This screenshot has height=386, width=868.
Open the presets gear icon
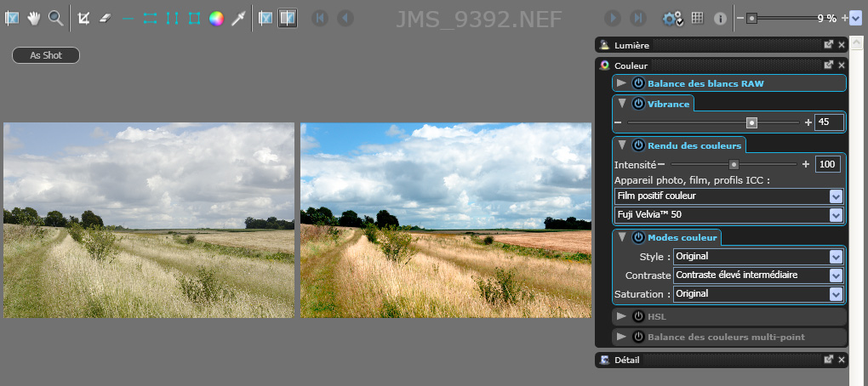coord(672,19)
